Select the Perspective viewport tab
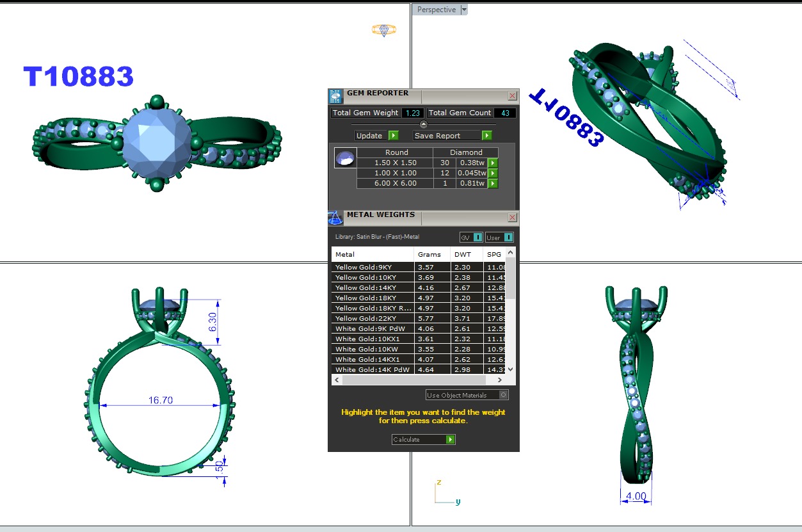Viewport: 802px width, 532px height. coord(437,10)
